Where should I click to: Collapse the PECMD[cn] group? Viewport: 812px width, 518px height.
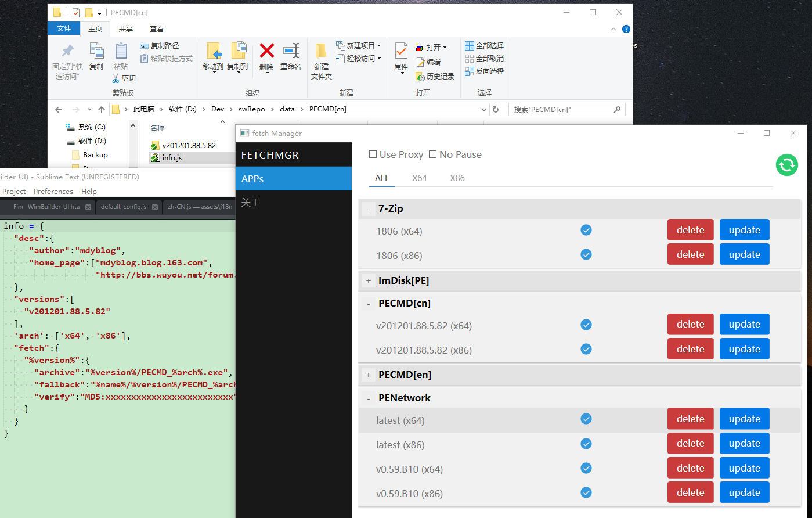click(x=368, y=304)
